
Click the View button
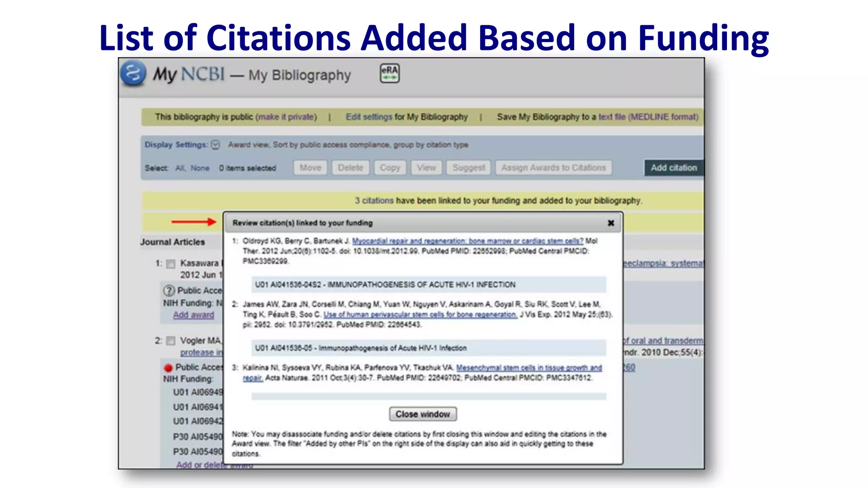pos(426,167)
